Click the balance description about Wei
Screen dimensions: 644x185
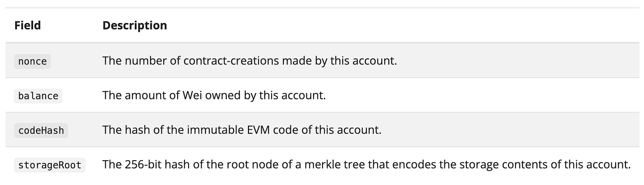(214, 95)
